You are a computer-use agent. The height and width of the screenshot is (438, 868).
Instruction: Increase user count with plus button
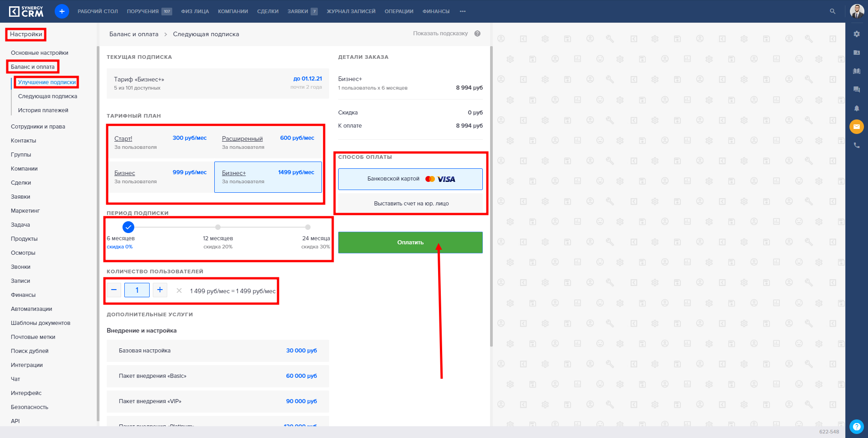[160, 290]
